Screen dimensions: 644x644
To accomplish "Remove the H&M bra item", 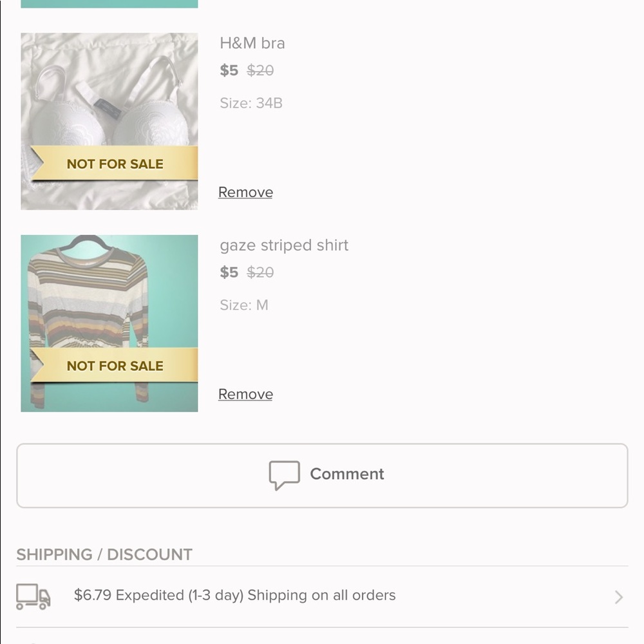I will pos(245,192).
